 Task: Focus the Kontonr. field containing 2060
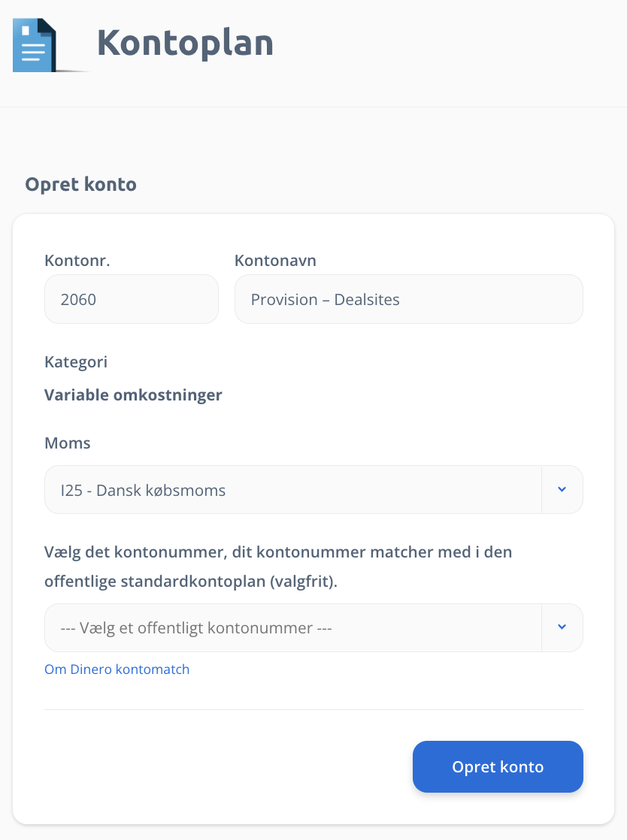[x=132, y=299]
